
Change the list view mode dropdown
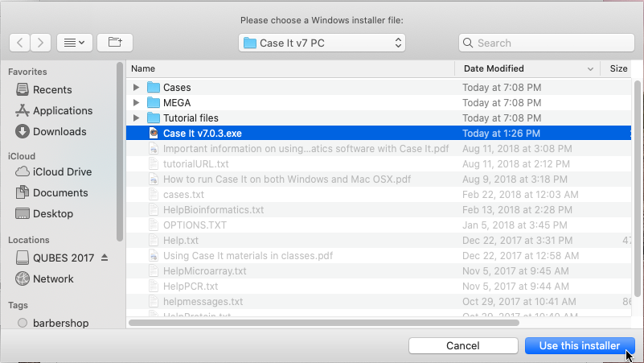pos(75,43)
